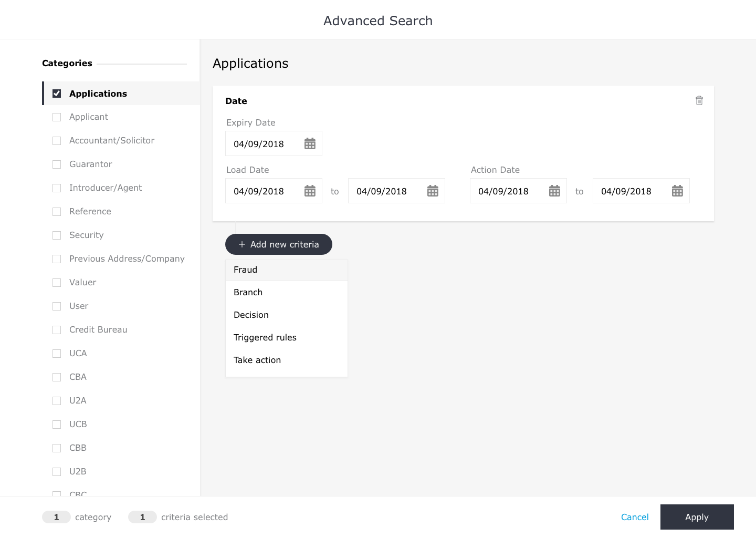The image size is (756, 538).
Task: Select the Security category label
Action: coord(87,235)
